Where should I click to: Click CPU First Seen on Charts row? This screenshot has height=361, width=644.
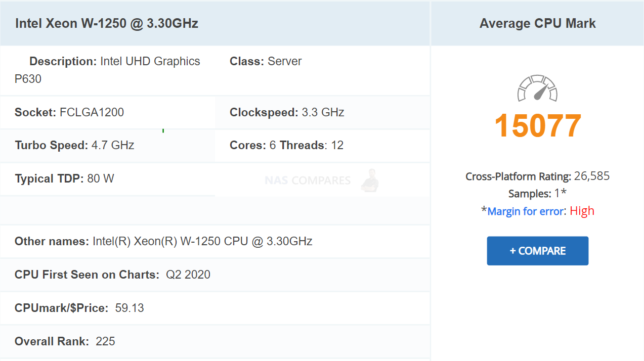click(215, 275)
